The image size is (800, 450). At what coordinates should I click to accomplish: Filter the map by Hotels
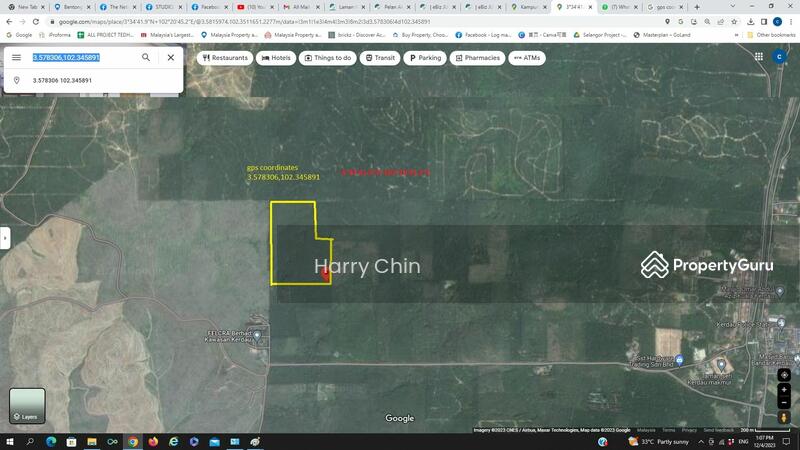click(x=277, y=58)
